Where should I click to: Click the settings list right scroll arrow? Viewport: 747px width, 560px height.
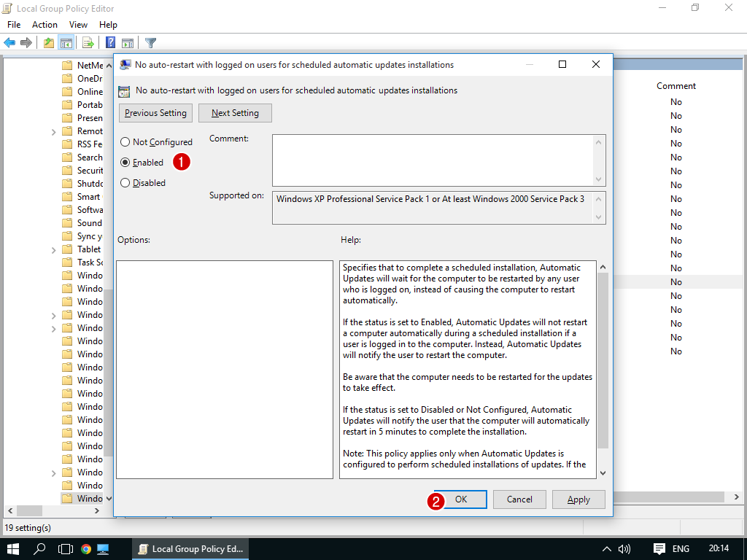pos(737,497)
